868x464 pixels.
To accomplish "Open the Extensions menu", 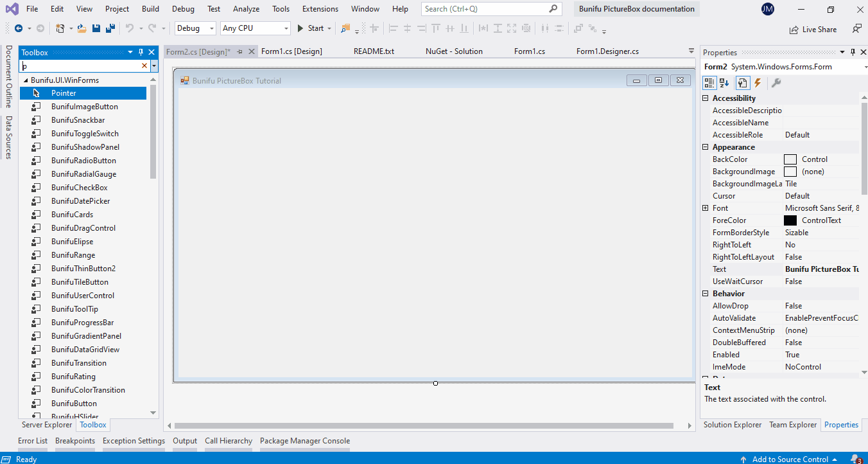I will tap(320, 9).
